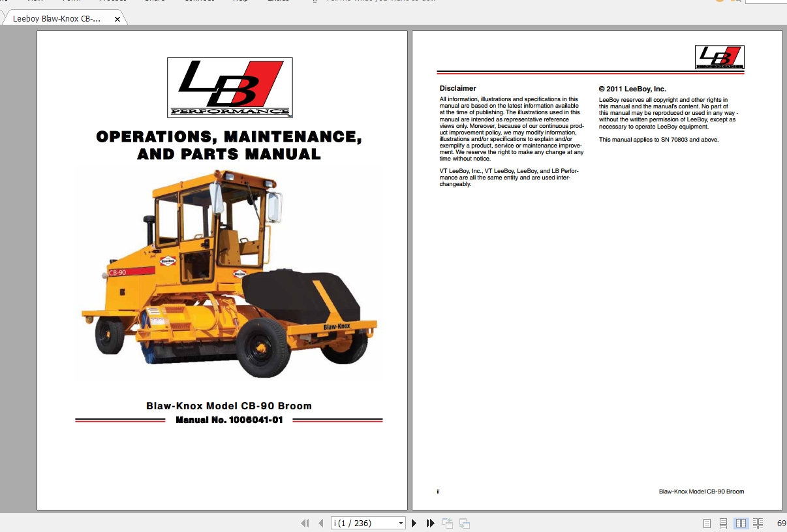Click the Disclaimer heading on page ii
The height and width of the screenshot is (532, 787).
click(458, 88)
